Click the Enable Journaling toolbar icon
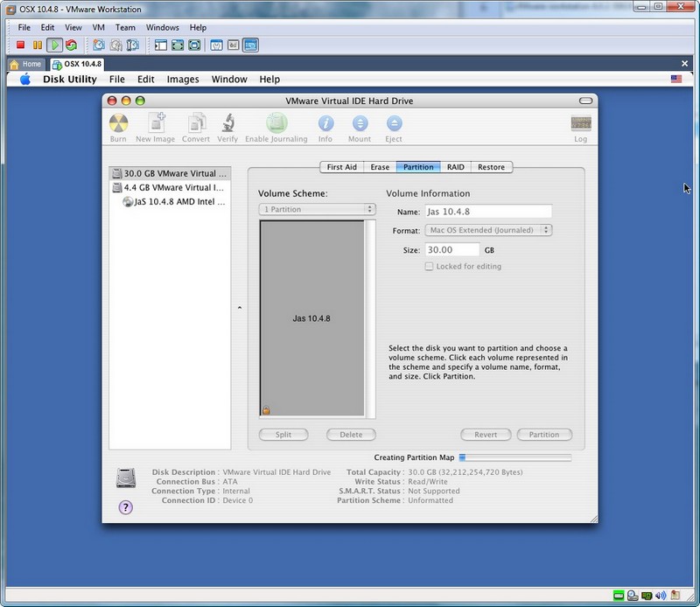 pos(276,128)
